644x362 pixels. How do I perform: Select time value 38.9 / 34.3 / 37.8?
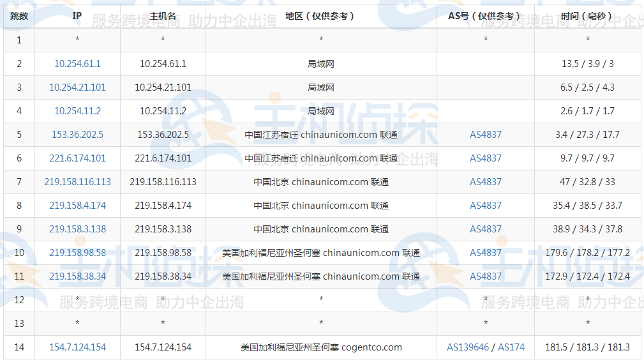588,229
